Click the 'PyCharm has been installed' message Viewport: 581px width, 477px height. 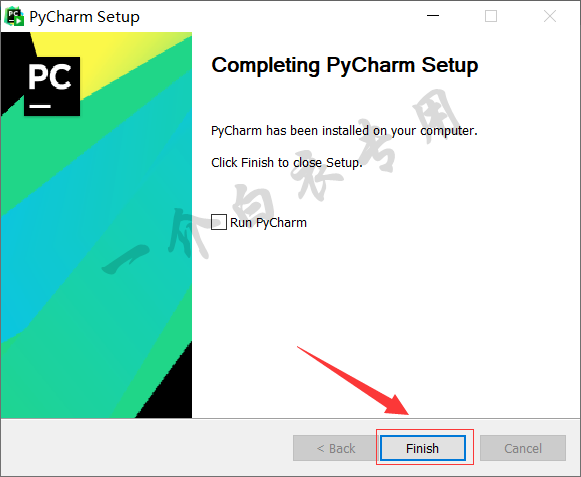coord(344,130)
